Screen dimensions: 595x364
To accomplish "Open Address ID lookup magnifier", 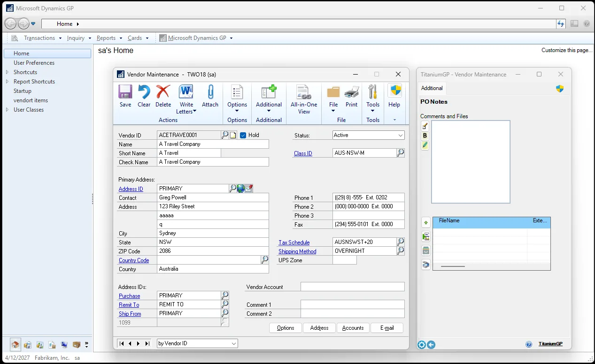I will [x=232, y=189].
